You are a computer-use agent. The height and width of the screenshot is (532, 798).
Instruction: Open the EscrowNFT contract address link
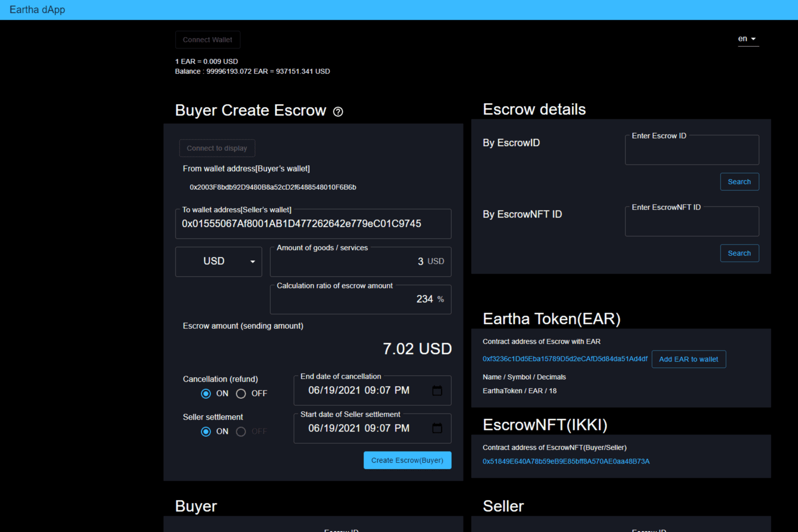pos(566,461)
